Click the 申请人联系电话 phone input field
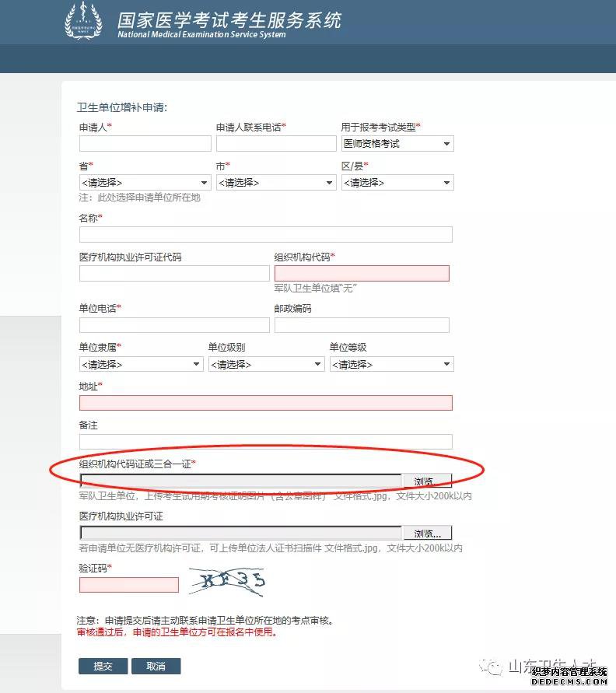 point(275,144)
